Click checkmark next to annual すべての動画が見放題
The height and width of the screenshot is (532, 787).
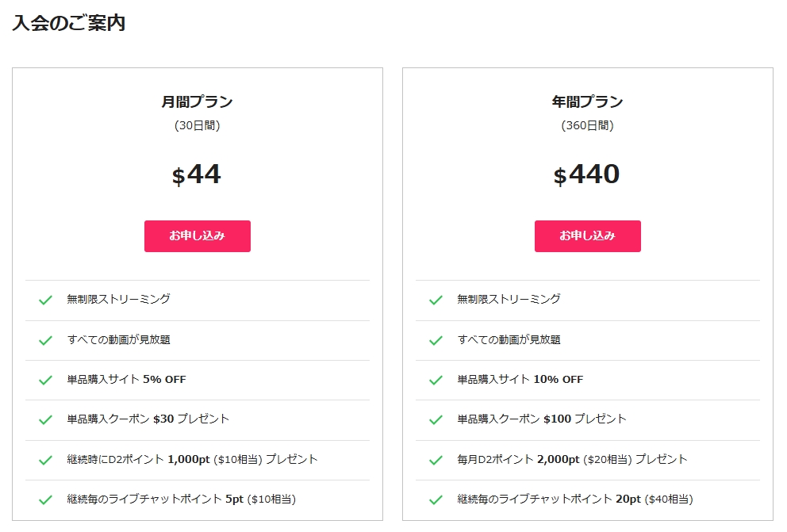436,340
